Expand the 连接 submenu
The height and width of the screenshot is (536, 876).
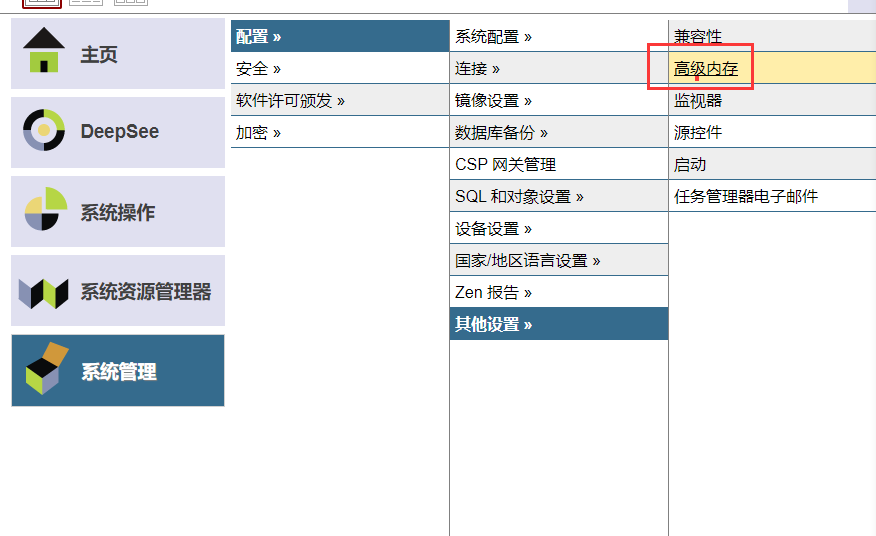click(559, 68)
